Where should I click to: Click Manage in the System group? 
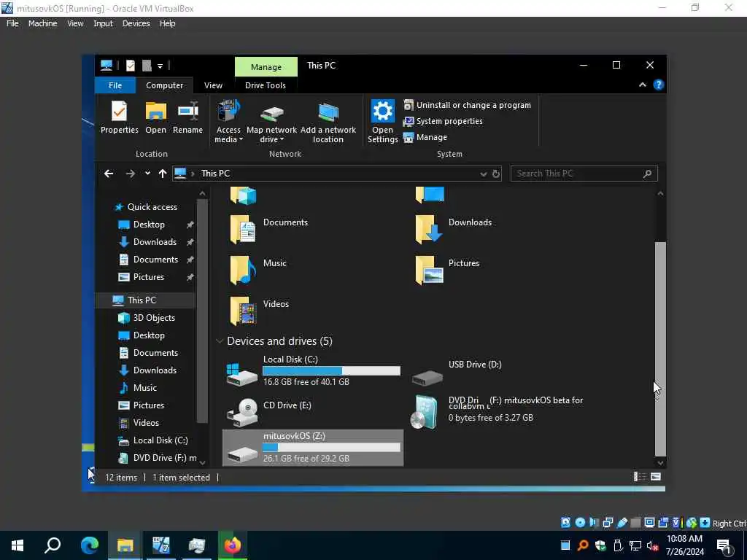tap(425, 137)
